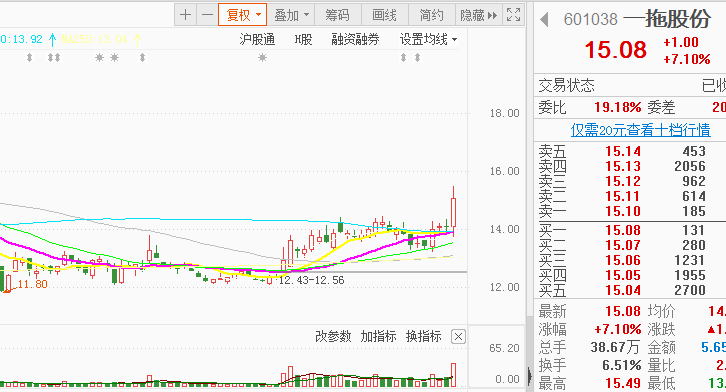
Task: Zoom in chart with plus button
Action: pos(186,15)
